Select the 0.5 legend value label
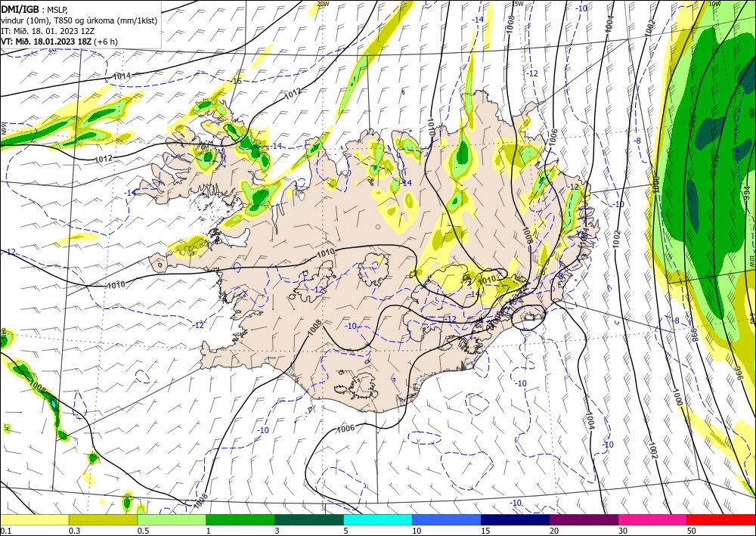 pos(143,531)
